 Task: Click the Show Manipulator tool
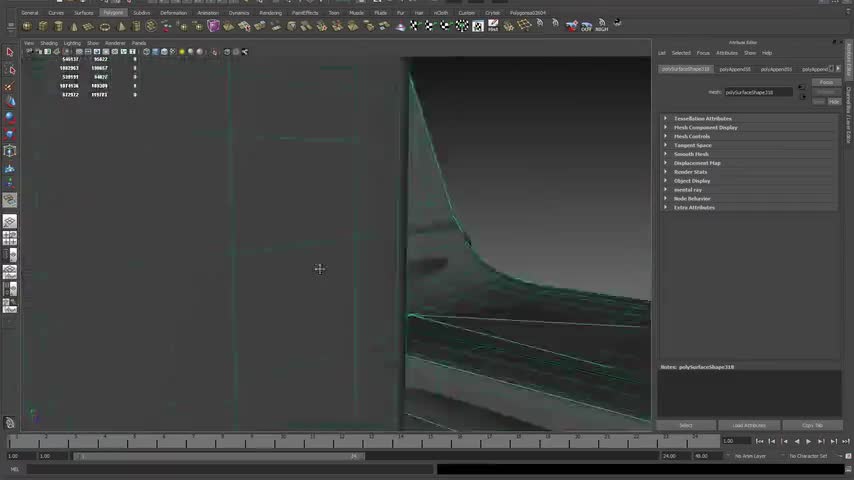9,184
